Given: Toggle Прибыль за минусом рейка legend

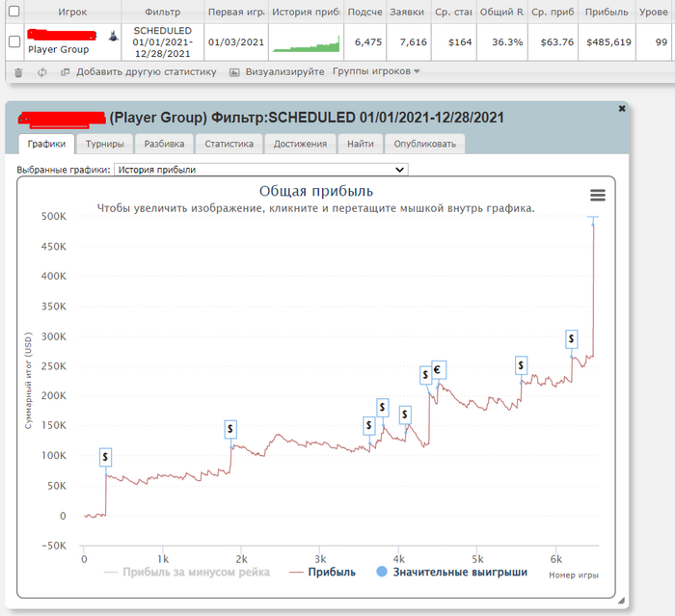Looking at the screenshot, I should pos(187,572).
